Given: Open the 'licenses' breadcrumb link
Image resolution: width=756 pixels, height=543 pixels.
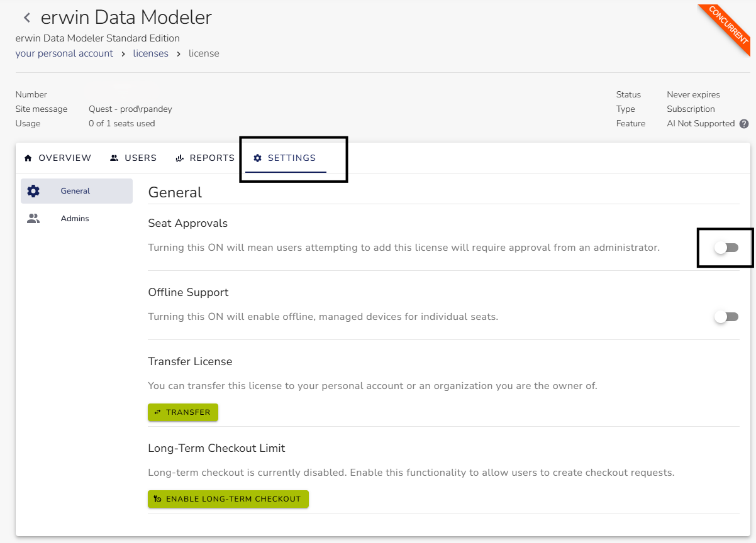Looking at the screenshot, I should (x=151, y=53).
